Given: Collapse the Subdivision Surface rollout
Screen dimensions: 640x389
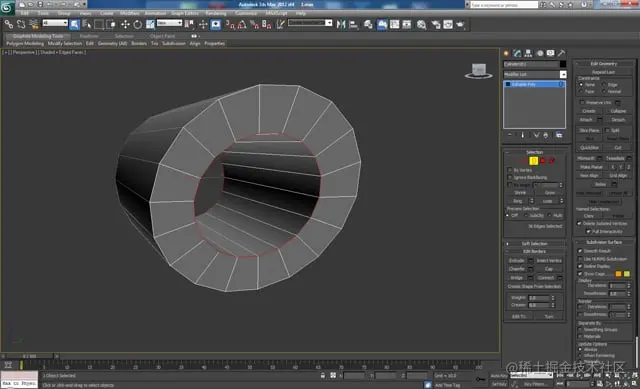Looking at the screenshot, I should [x=603, y=242].
